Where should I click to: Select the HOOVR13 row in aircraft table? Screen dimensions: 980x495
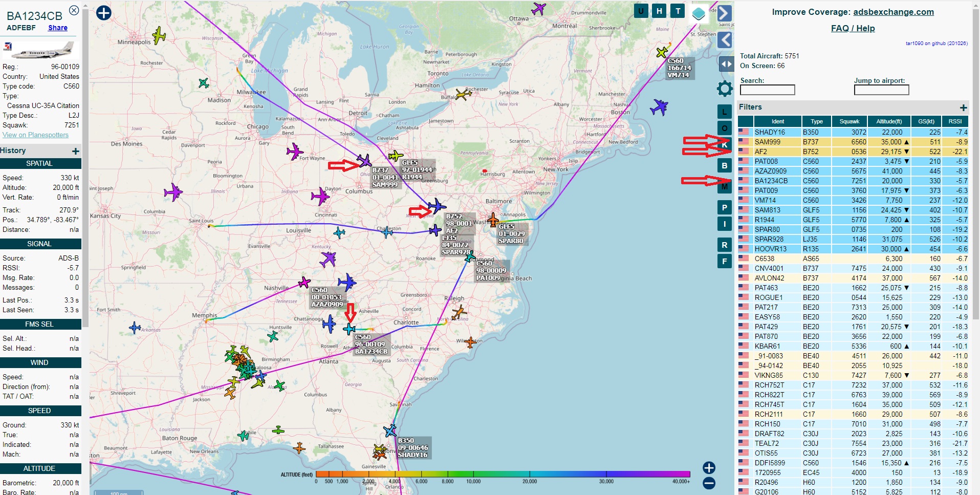[853, 249]
